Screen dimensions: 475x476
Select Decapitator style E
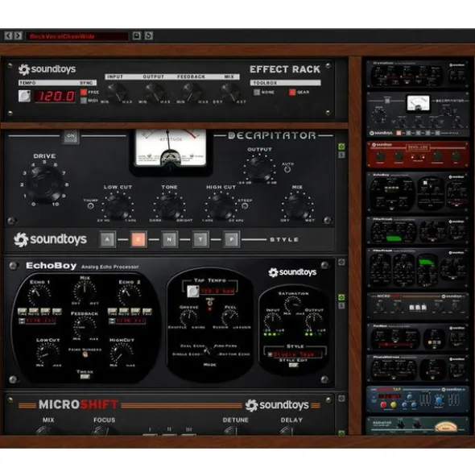138,239
